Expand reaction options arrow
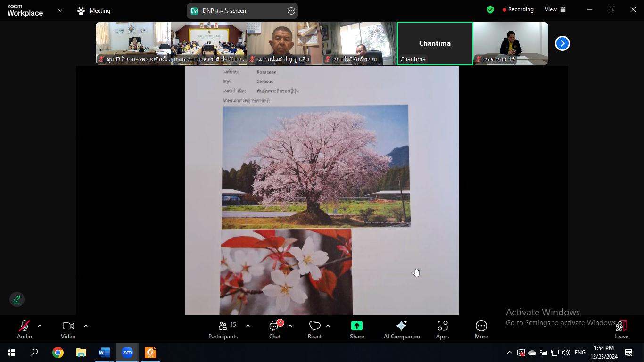This screenshot has height=362, width=644. 328,326
